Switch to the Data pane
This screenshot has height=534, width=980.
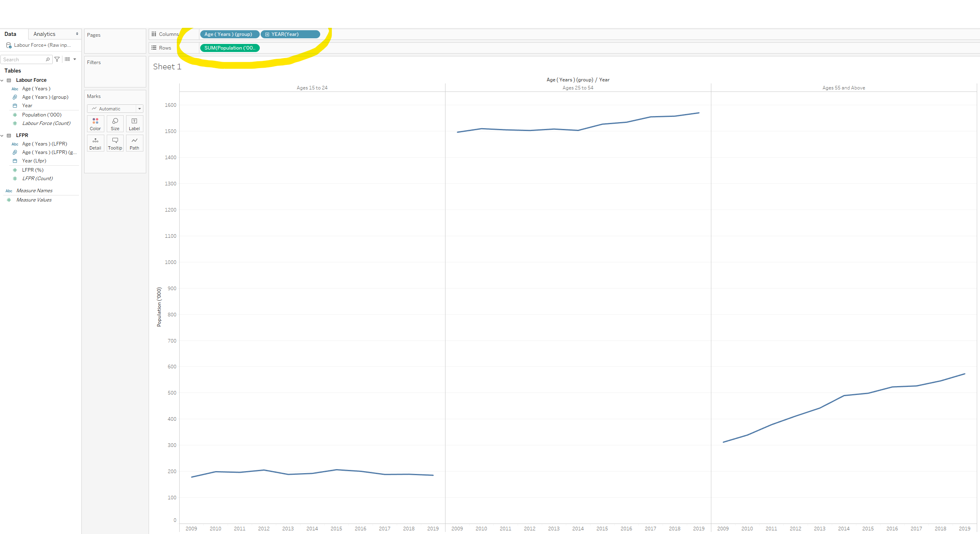coord(10,33)
